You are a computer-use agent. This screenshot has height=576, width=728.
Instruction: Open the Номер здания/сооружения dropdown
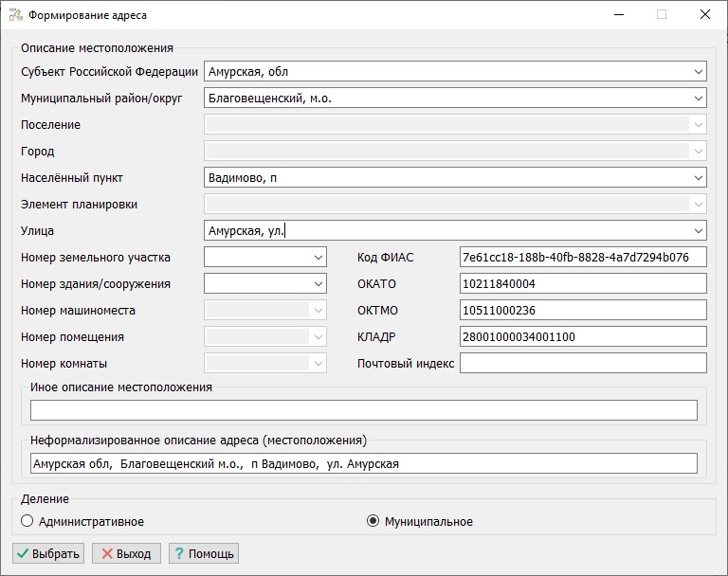click(318, 284)
